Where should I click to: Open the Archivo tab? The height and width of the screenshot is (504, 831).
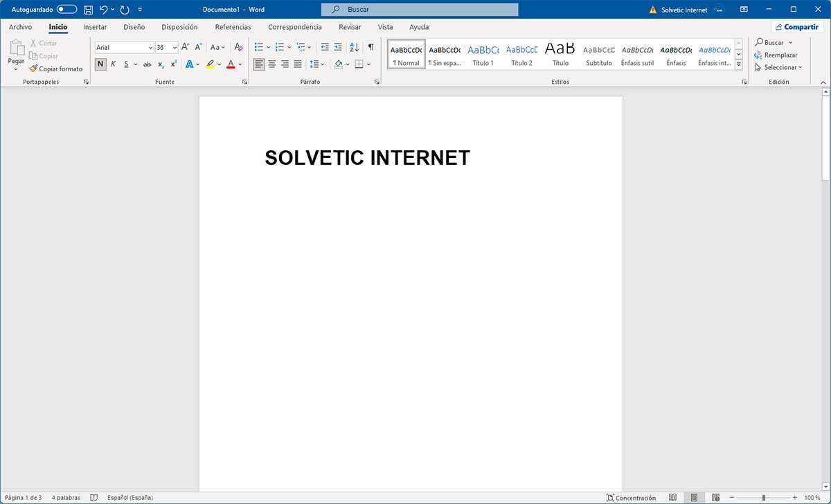[x=20, y=27]
